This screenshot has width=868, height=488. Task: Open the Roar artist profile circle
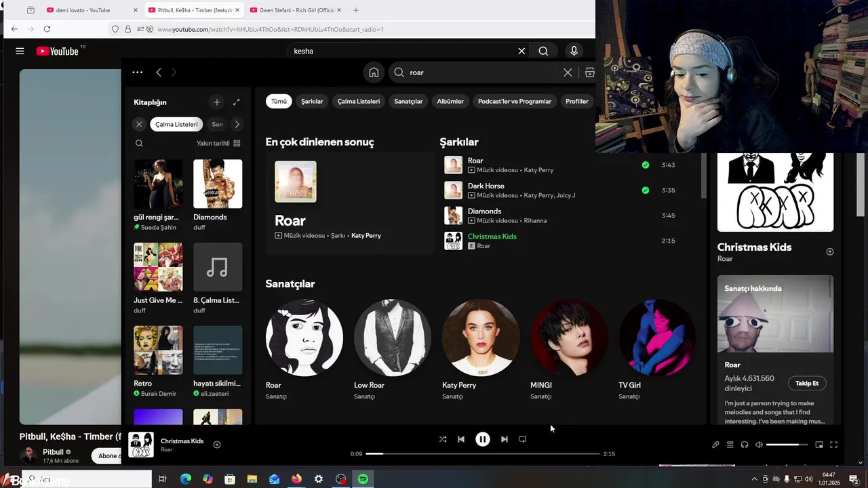[304, 338]
